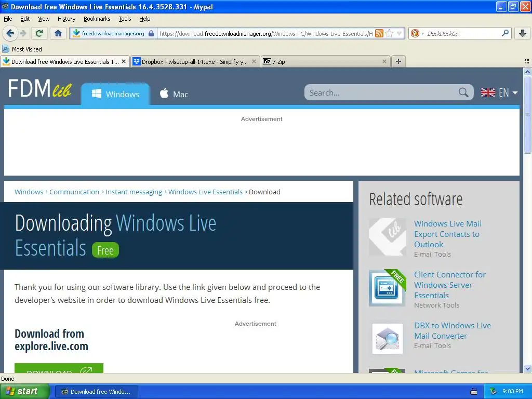Image resolution: width=532 pixels, height=399 pixels.
Task: Open the Most Visited bookmarks folder
Action: click(22, 49)
